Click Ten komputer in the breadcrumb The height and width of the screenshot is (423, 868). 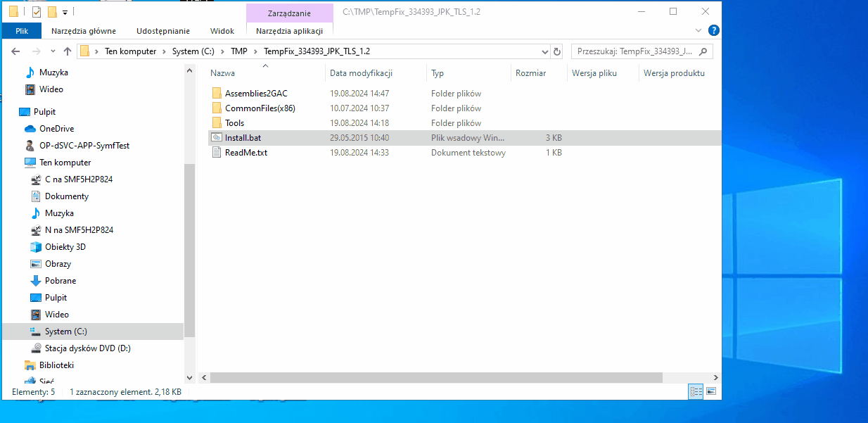[131, 51]
